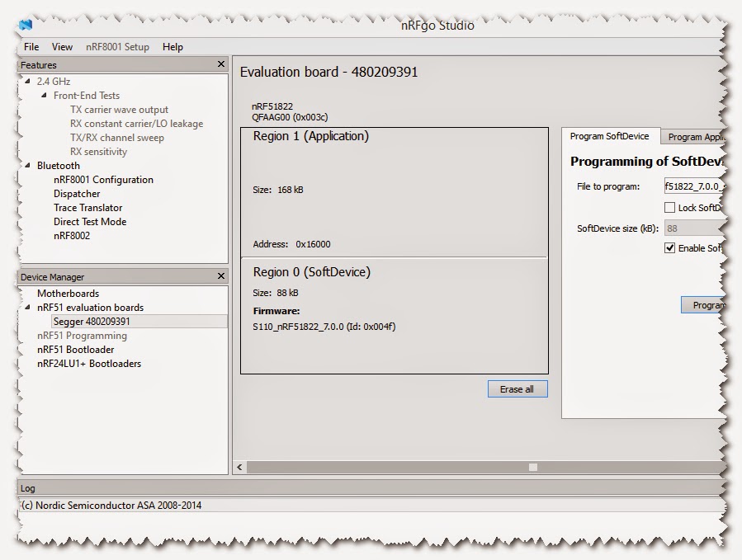The height and width of the screenshot is (560, 742).
Task: Click the QFAAG00 (0x003c) chip label
Action: click(x=290, y=117)
